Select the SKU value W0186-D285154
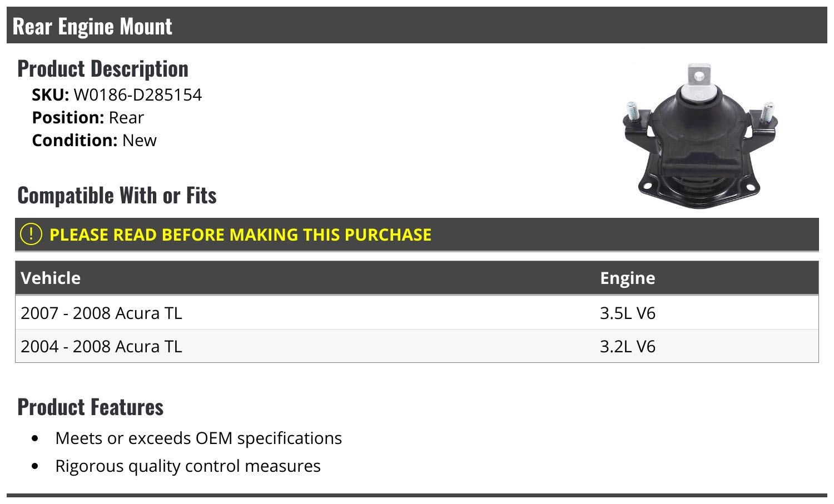The height and width of the screenshot is (504, 834). coord(137,95)
